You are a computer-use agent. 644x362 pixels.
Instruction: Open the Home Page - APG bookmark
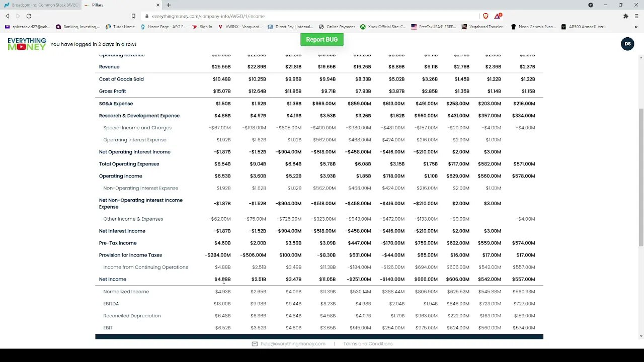(163, 27)
